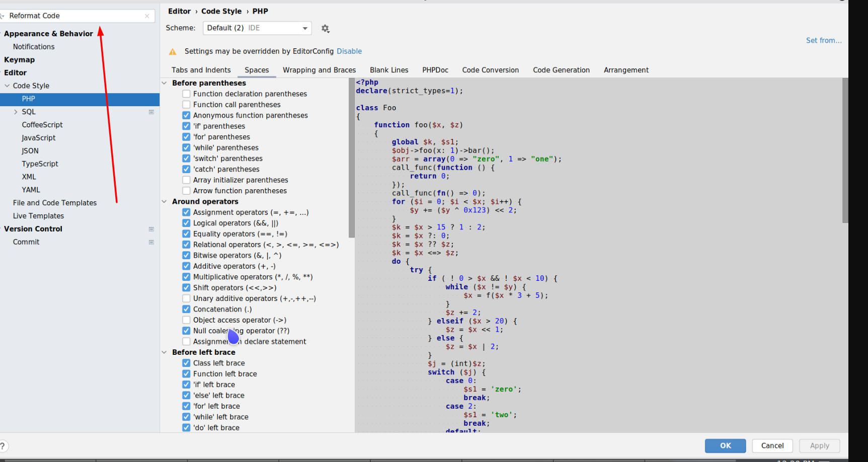Focus the settings search input field

click(77, 16)
